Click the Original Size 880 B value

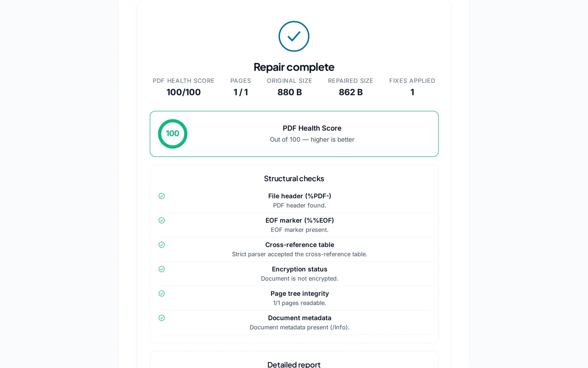[289, 92]
